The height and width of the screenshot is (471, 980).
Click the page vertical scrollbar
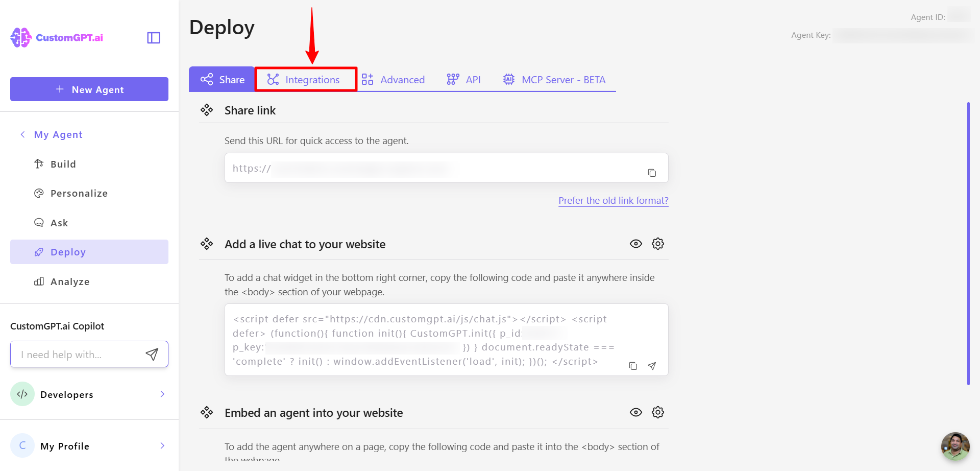[x=968, y=244]
